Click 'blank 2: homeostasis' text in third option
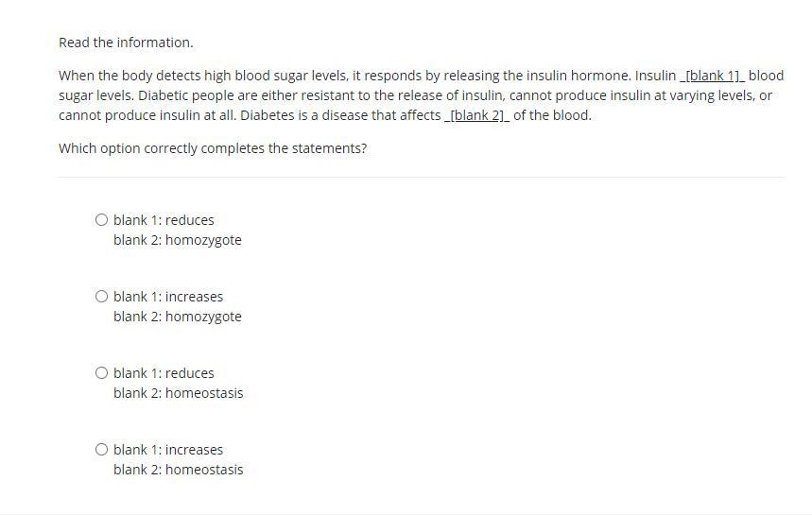The height and width of the screenshot is (515, 812). pyautogui.click(x=178, y=393)
